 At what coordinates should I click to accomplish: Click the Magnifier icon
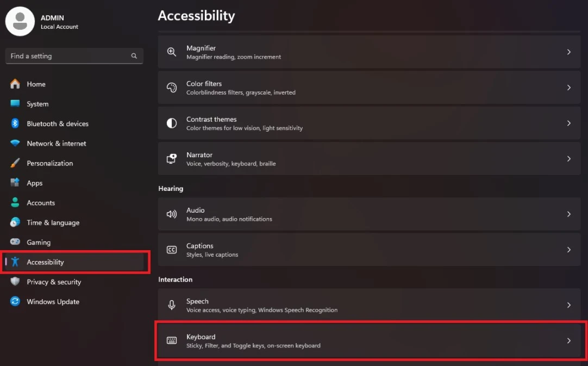(172, 52)
